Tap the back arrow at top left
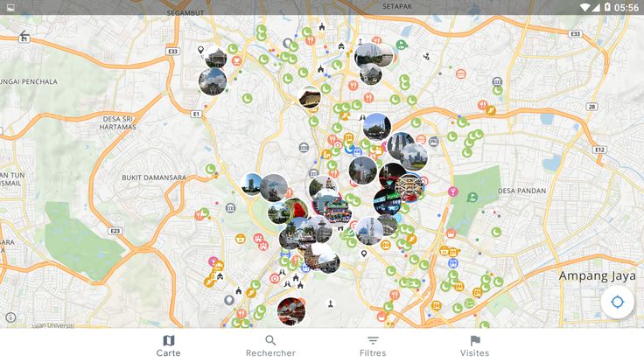644x362 pixels. (24, 35)
